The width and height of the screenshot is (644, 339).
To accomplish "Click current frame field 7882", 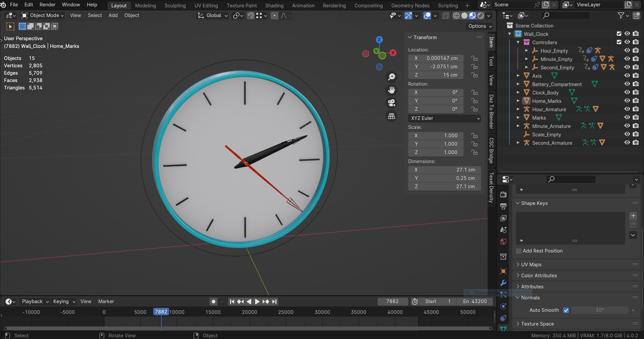I will (392, 301).
